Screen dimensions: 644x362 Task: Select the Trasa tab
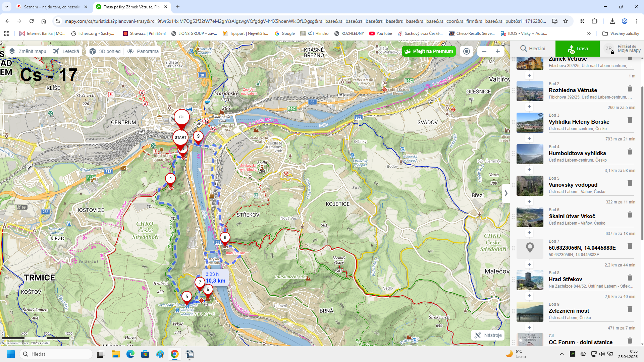pos(578,49)
